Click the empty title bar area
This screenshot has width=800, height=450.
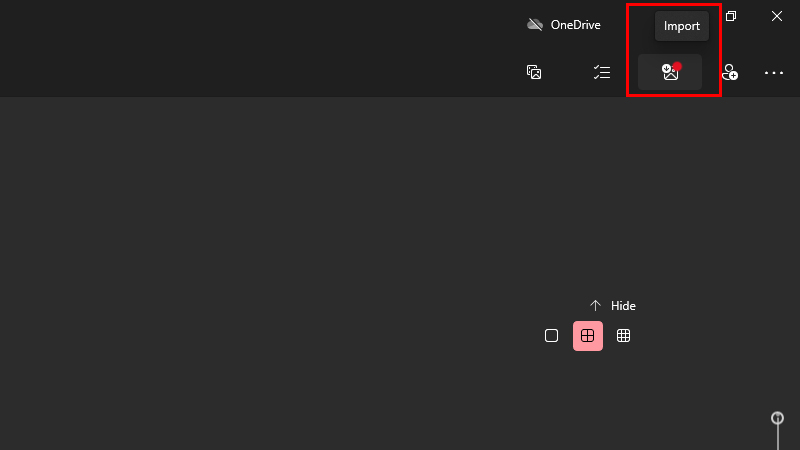point(255,24)
